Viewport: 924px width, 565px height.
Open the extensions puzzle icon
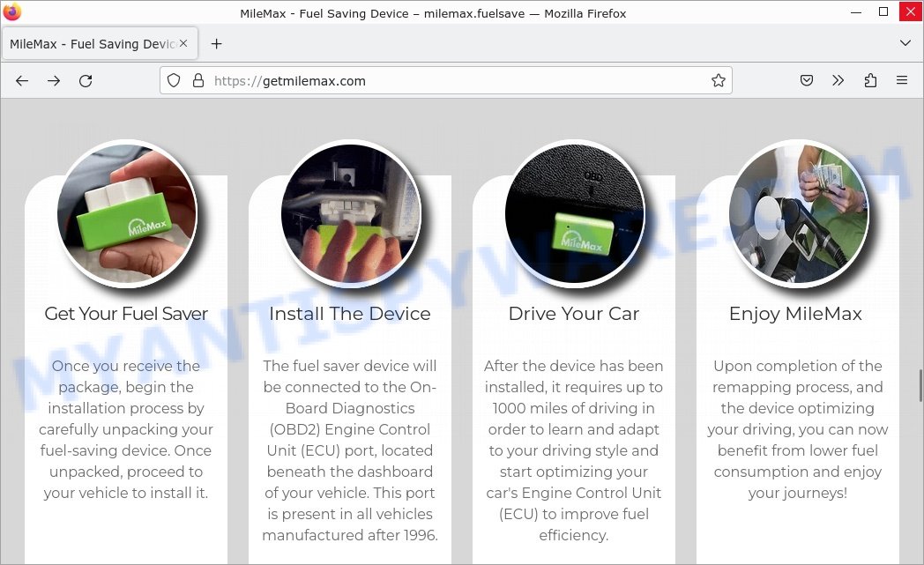(870, 81)
